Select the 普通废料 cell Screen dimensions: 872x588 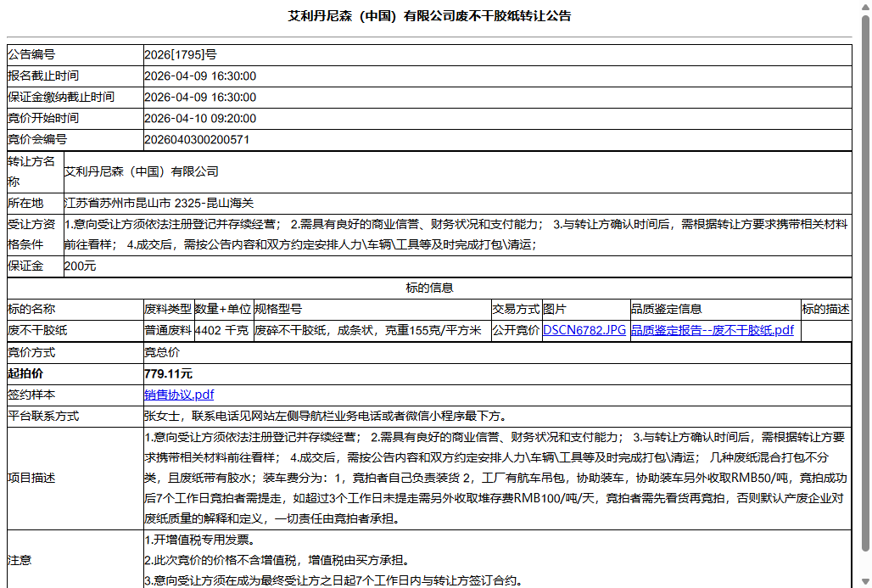[x=169, y=330]
